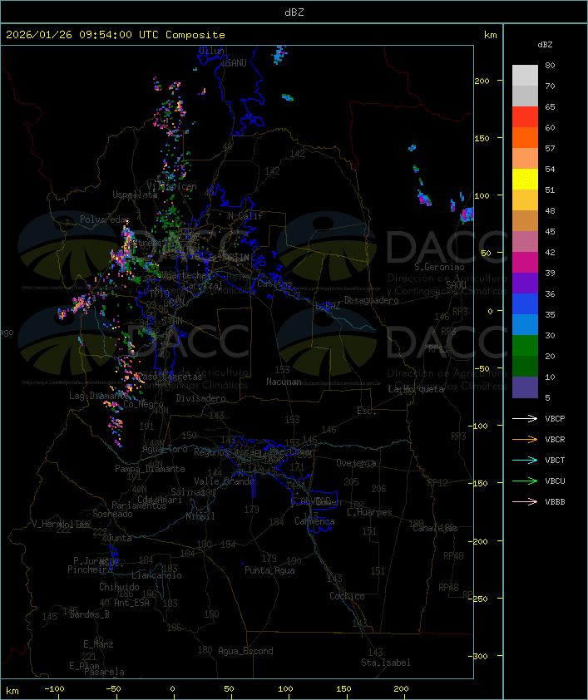Click the Punta_Agua map label

[x=269, y=570]
